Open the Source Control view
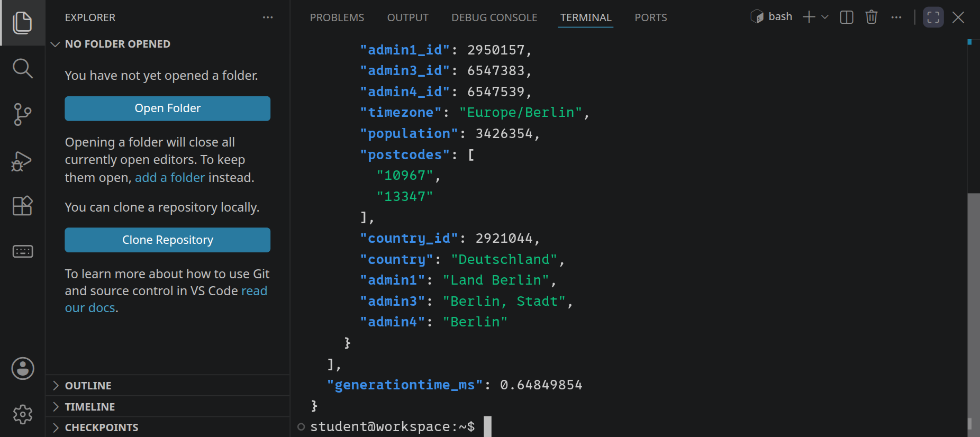Screen dimensions: 980x437 (22, 114)
